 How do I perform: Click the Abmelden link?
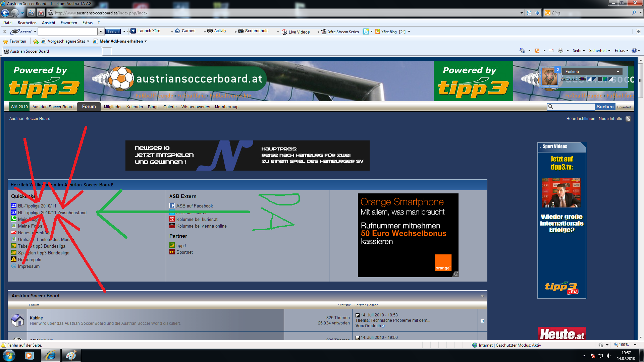(x=569, y=79)
